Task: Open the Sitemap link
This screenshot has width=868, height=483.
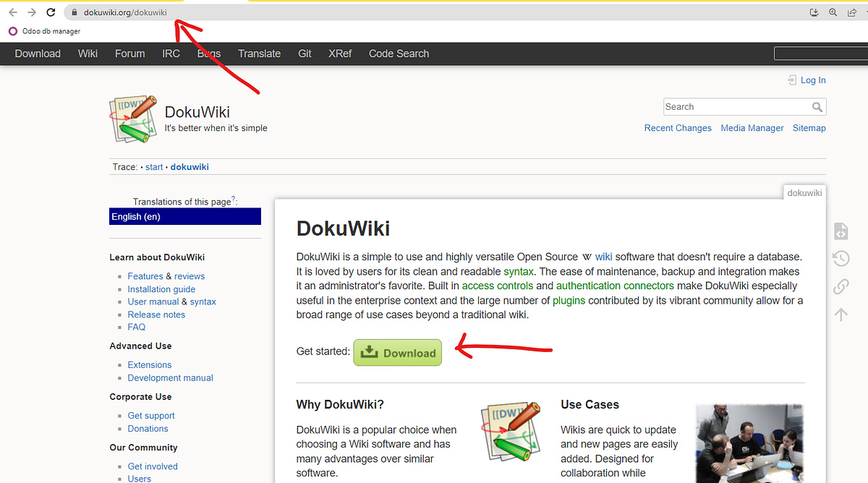Action: pos(809,128)
